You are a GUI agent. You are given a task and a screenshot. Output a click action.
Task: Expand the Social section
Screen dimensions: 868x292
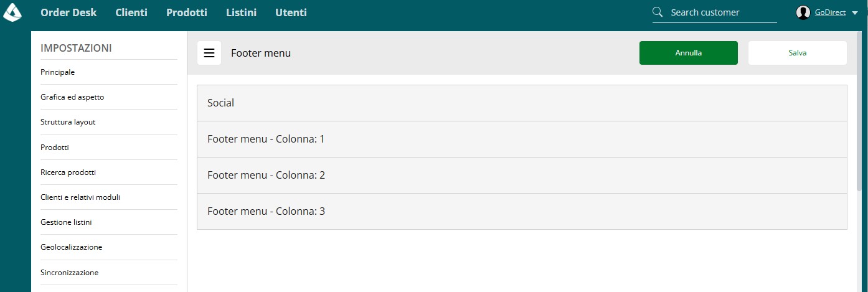tap(522, 103)
